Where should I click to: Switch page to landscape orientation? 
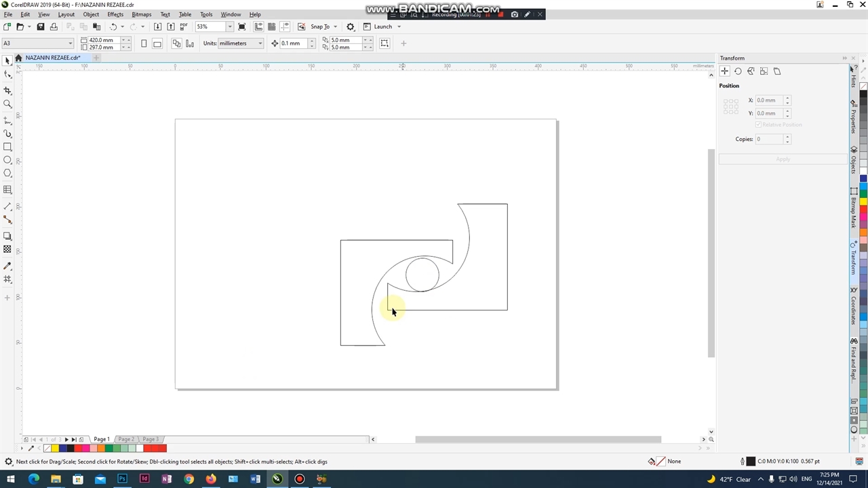[157, 43]
